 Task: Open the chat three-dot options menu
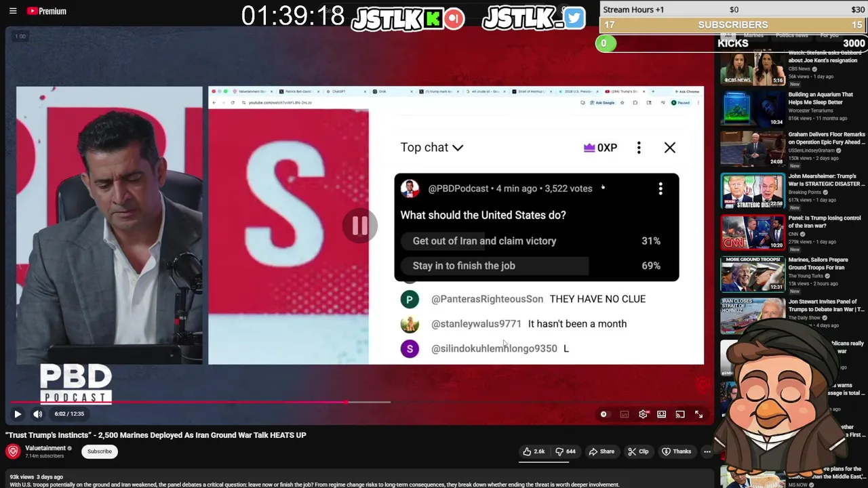pos(639,148)
